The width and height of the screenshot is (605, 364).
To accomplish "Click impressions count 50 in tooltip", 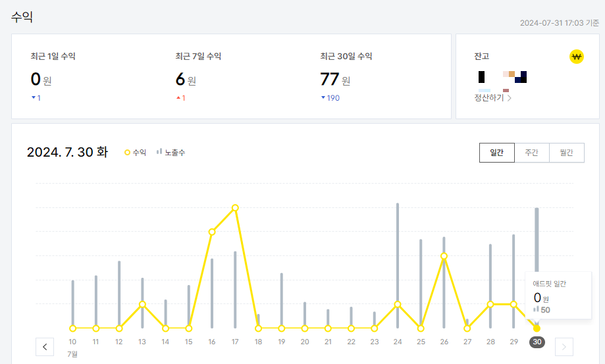I will coord(545,309).
